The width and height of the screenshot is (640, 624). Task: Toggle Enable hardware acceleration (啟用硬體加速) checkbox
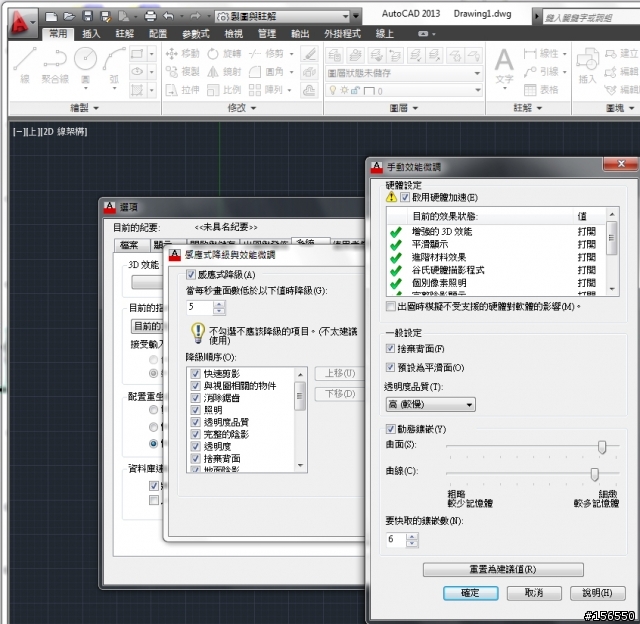click(405, 198)
